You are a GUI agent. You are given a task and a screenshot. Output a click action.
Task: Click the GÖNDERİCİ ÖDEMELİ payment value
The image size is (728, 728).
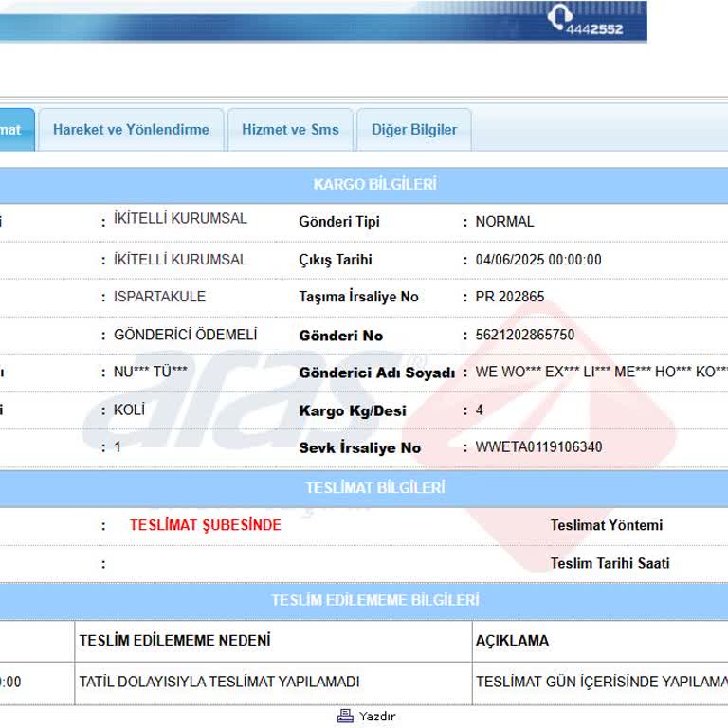(185, 335)
